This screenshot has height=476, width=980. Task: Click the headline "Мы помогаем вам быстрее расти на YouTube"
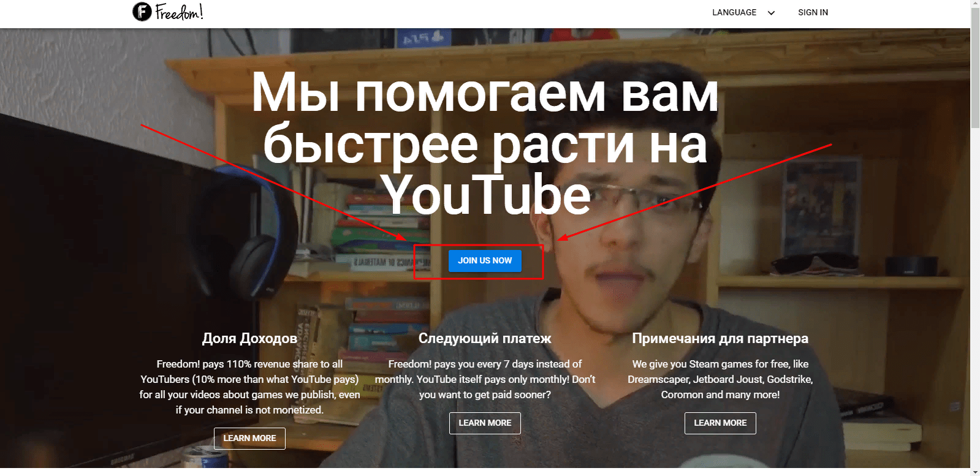(x=485, y=144)
